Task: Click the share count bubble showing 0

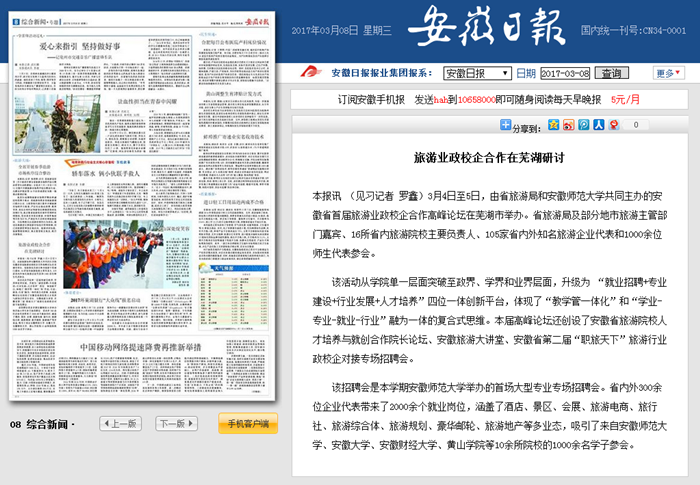Action: 636,125
